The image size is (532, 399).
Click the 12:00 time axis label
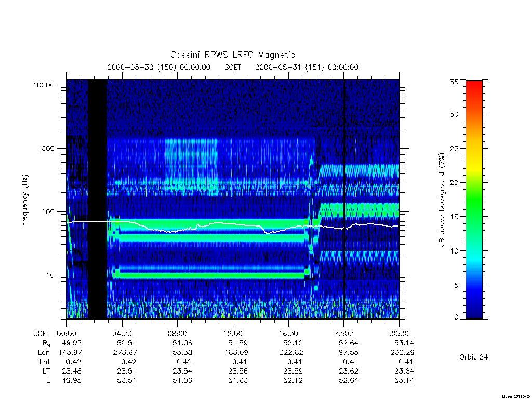tap(233, 334)
